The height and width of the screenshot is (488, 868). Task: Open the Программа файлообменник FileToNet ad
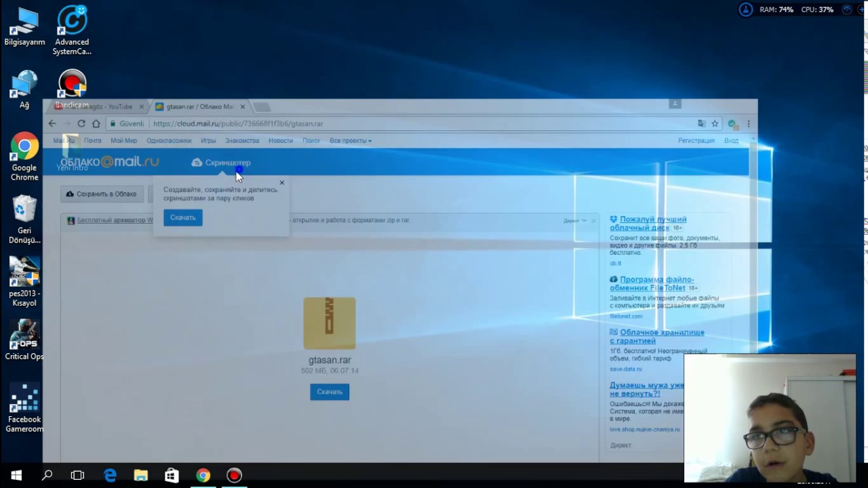tap(652, 283)
